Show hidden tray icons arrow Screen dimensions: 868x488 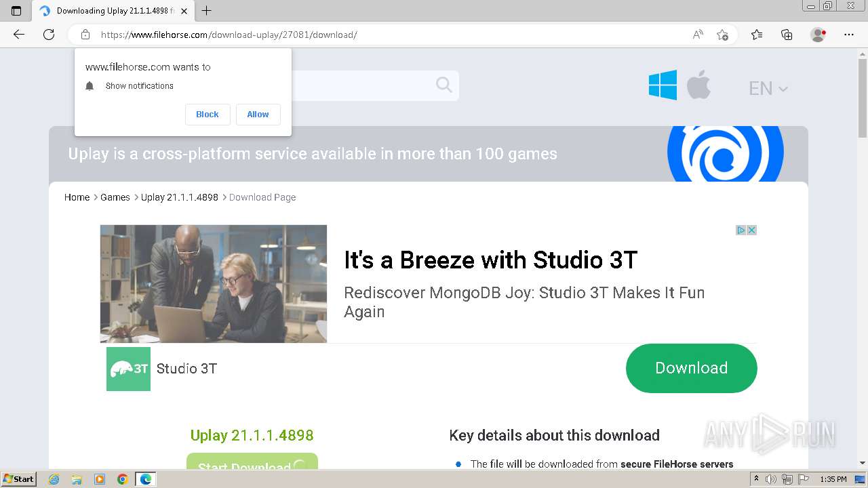756,479
